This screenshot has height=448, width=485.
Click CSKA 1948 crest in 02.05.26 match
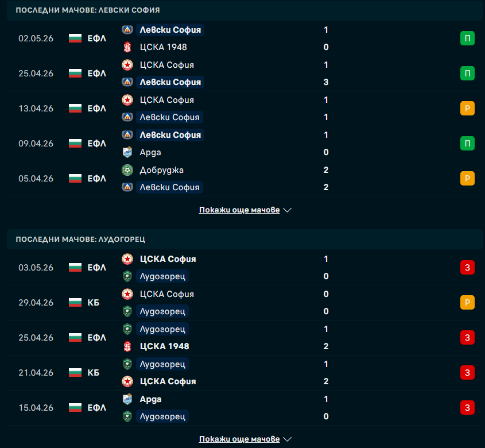point(127,47)
